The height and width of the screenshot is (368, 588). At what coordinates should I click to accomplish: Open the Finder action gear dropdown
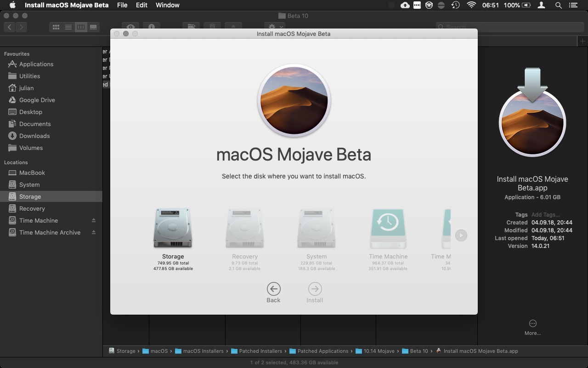[275, 27]
